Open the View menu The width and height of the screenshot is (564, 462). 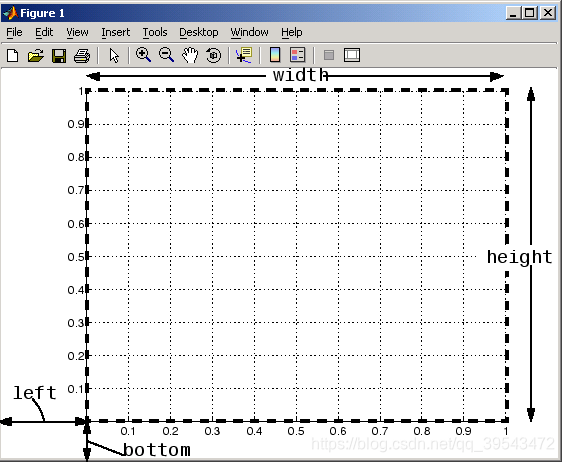pos(77,32)
